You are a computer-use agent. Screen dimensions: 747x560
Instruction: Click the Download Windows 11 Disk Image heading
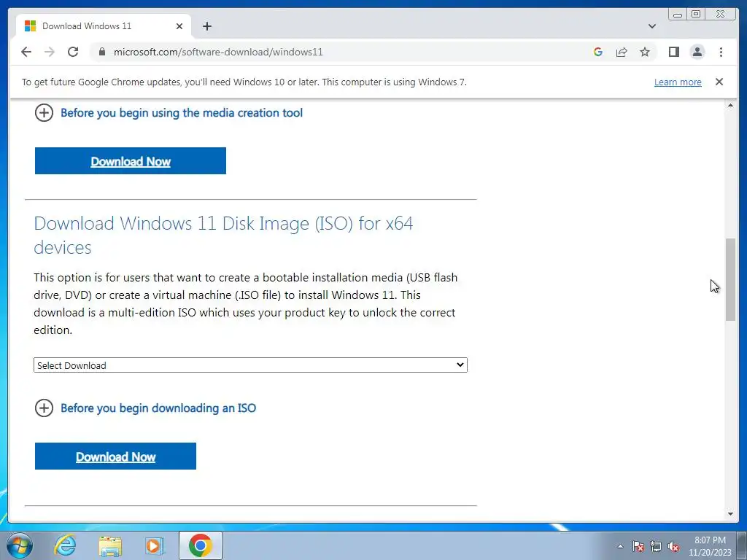(223, 236)
